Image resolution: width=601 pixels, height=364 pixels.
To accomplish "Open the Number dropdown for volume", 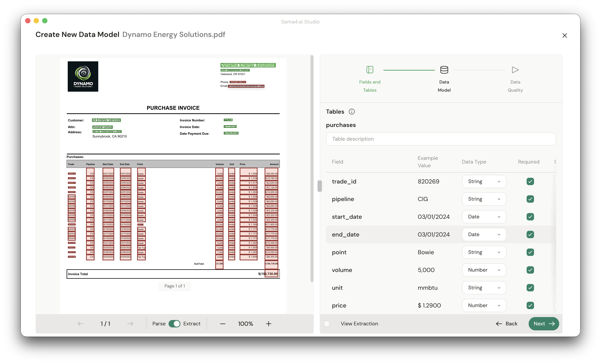I will [484, 270].
